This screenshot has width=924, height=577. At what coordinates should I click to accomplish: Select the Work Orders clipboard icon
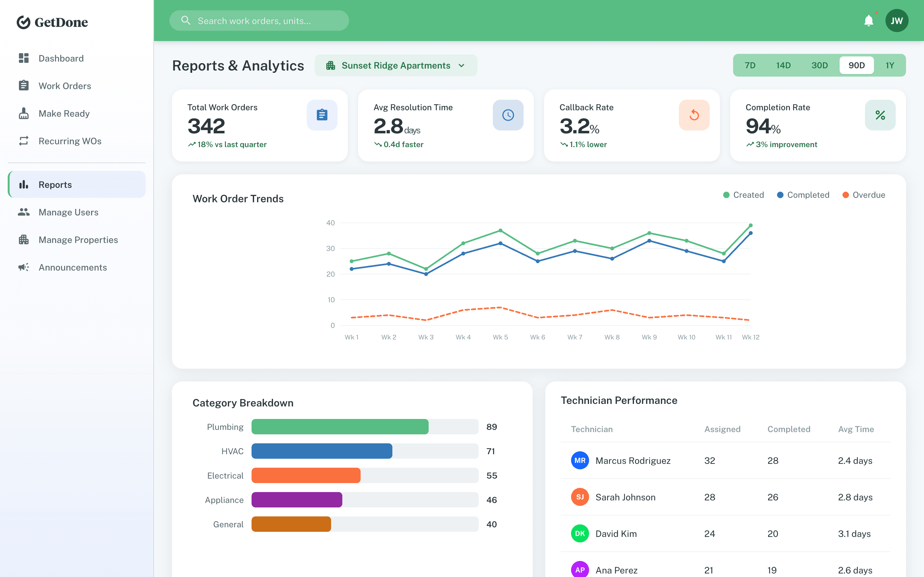tap(23, 86)
